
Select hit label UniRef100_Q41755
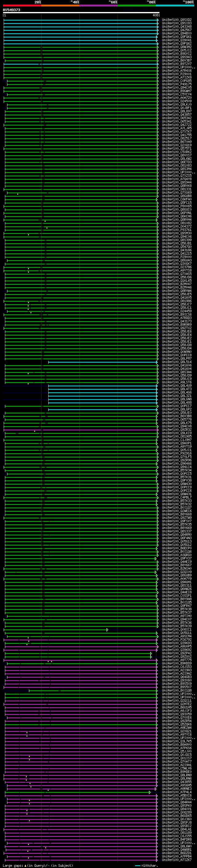click(177, 135)
